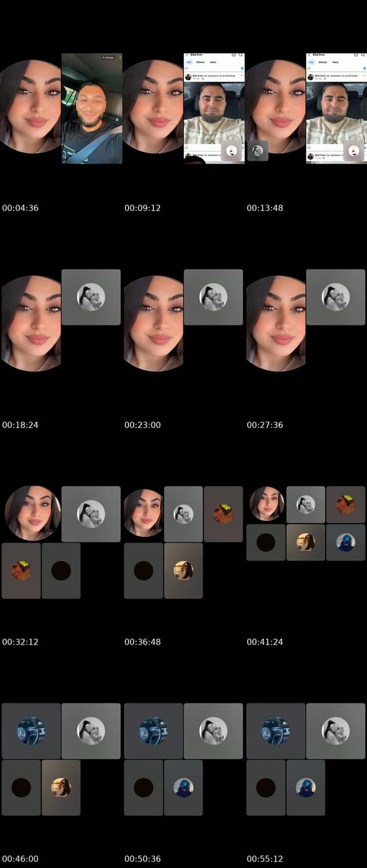The image size is (367, 868).
Task: Click the blue avatar tile in the 00:55:12 frame
Action: point(306,787)
